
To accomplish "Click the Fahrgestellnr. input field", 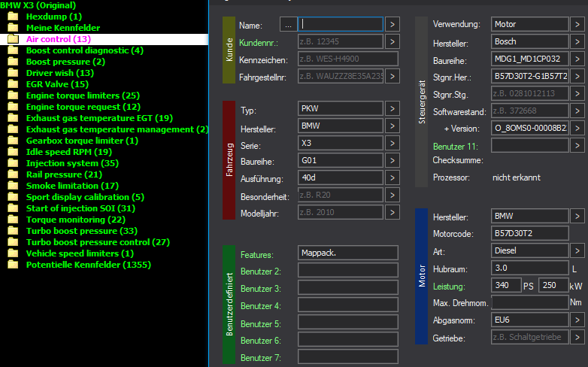I will pyautogui.click(x=341, y=76).
